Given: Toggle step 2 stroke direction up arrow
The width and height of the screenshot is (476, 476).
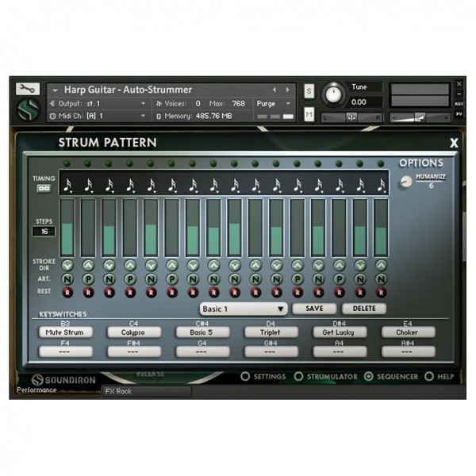Looking at the screenshot, I should 88,265.
